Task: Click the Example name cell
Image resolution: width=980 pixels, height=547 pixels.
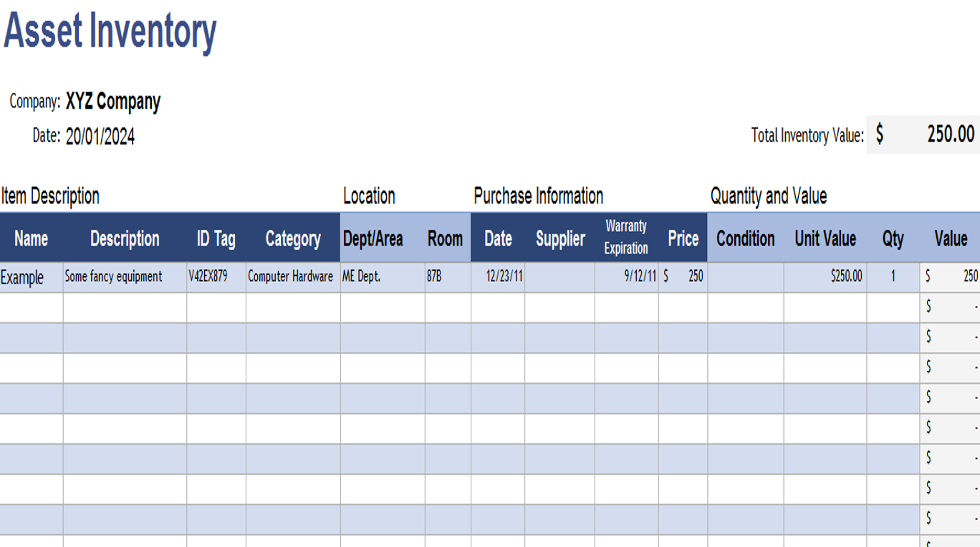Action: (32, 277)
